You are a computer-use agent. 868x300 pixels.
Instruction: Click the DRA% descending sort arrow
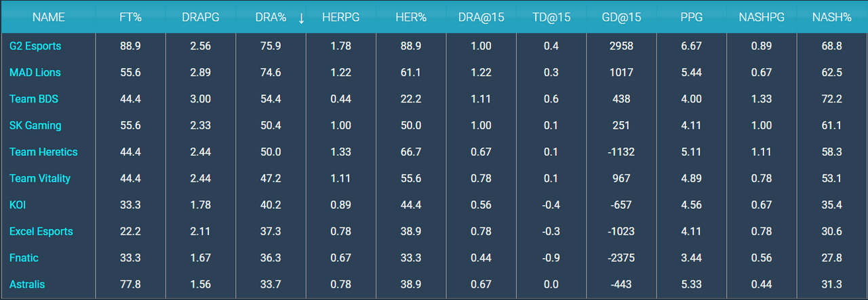(301, 18)
